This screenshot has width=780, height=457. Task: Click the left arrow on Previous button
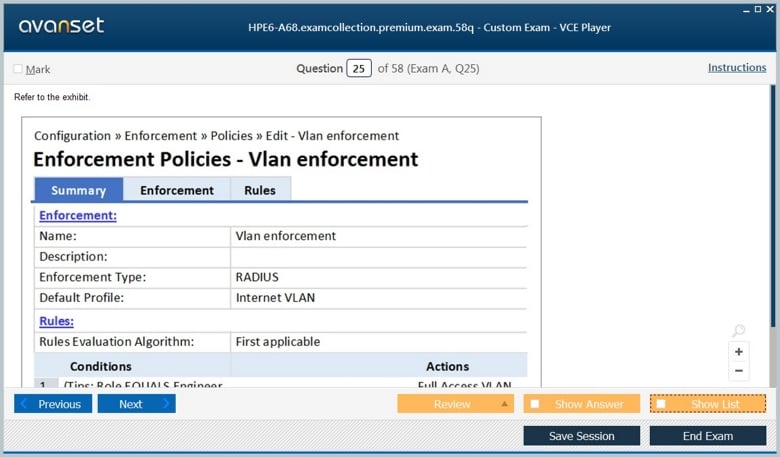pyautogui.click(x=24, y=404)
